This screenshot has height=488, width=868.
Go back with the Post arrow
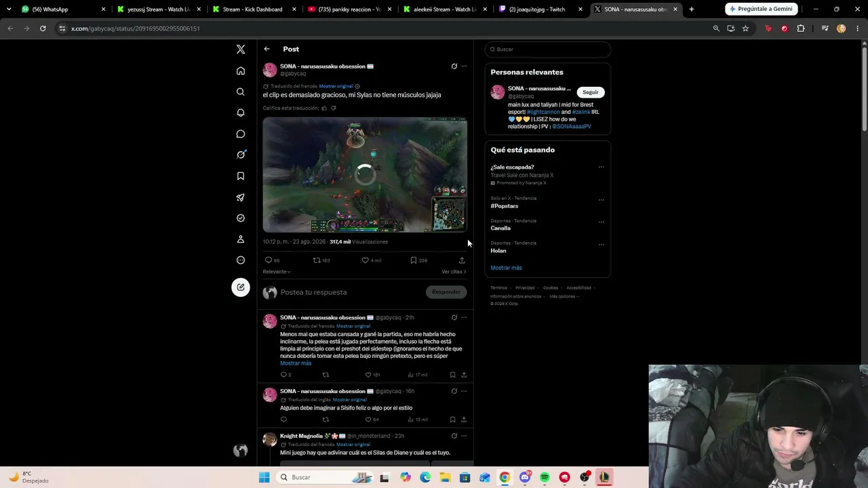pyautogui.click(x=267, y=49)
